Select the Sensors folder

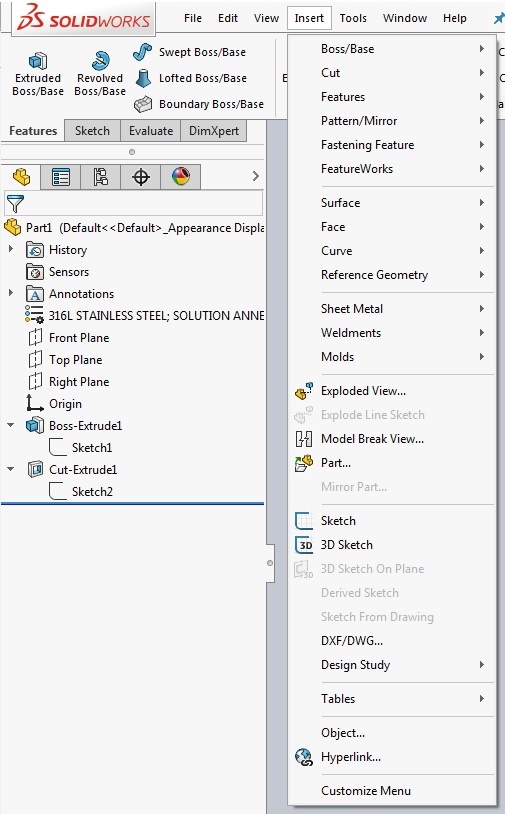[x=57, y=272]
